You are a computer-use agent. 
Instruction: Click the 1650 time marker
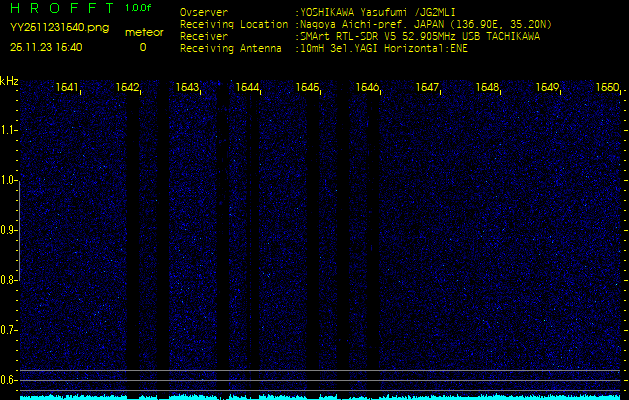607,87
